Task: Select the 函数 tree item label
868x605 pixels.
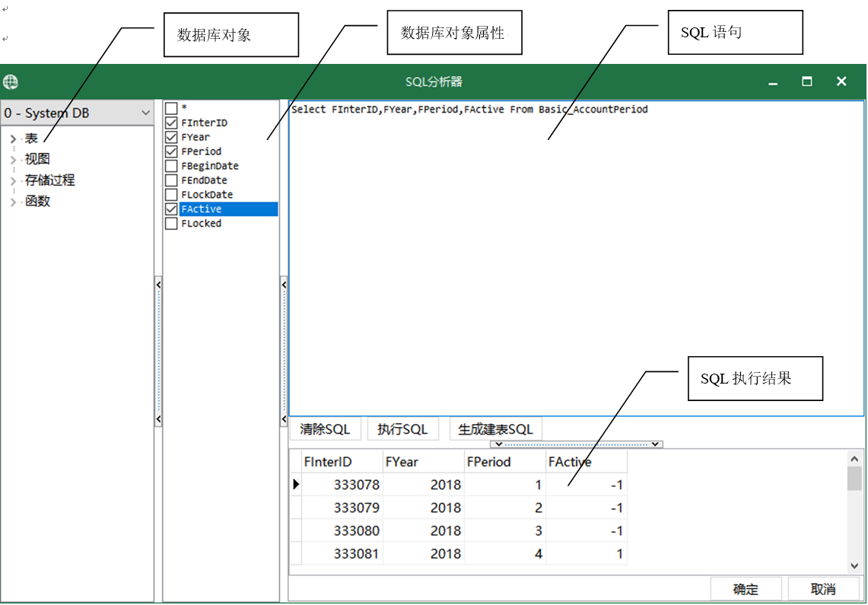Action: tap(37, 201)
